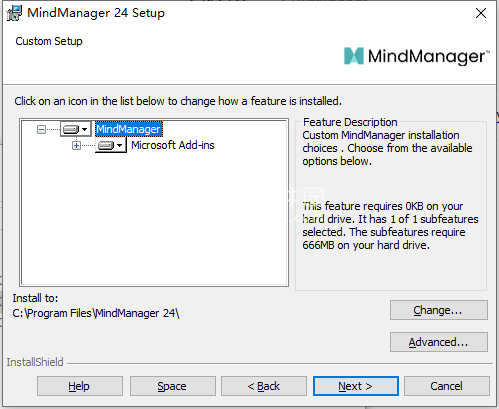Expand the Microsoft Add-ins node
The width and height of the screenshot is (499, 409).
point(76,145)
